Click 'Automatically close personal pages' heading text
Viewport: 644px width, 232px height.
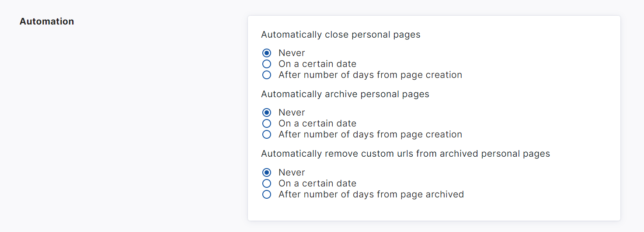[341, 35]
